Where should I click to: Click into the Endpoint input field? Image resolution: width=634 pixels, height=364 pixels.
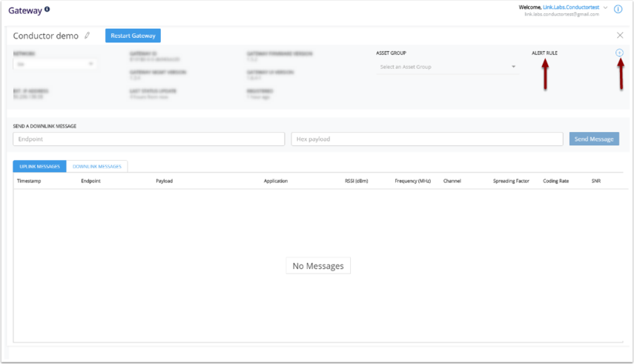[148, 139]
